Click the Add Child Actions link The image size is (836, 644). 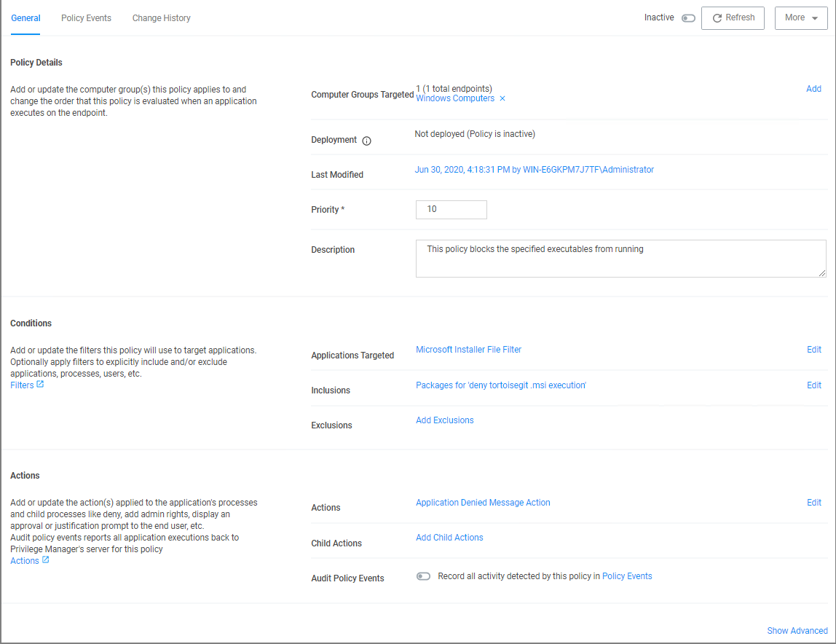click(449, 538)
